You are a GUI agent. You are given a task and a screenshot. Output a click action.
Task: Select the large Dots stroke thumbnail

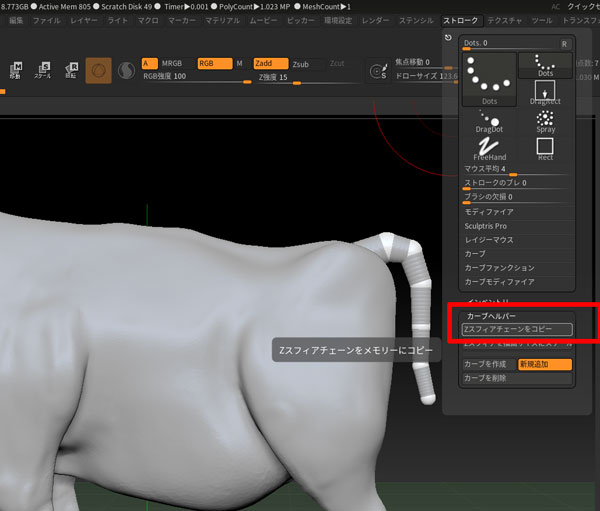(x=489, y=80)
